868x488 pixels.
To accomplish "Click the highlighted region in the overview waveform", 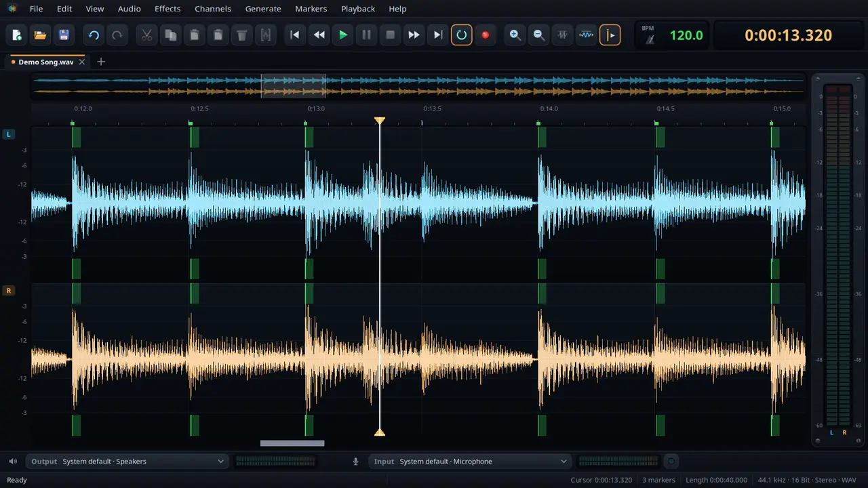I will (x=293, y=85).
